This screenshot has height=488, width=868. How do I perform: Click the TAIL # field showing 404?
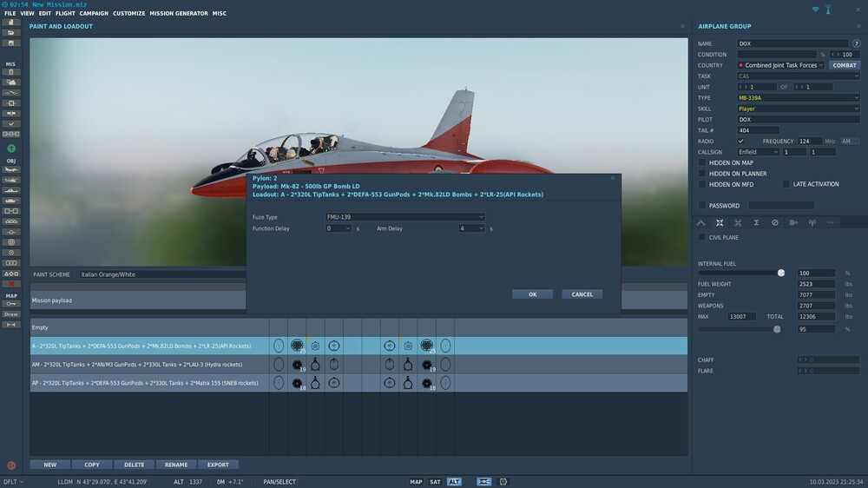click(758, 130)
